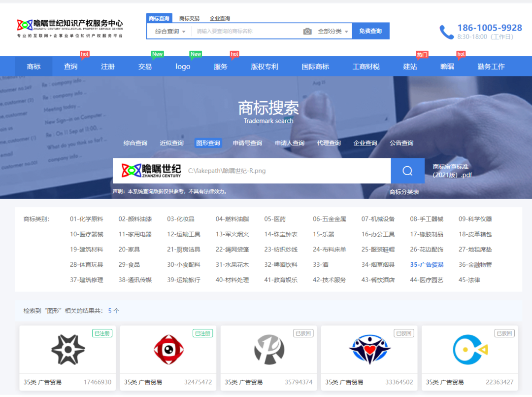The height and width of the screenshot is (397, 532).
Task: Open the blue C fish trademark result 22363427
Action: [x=469, y=350]
